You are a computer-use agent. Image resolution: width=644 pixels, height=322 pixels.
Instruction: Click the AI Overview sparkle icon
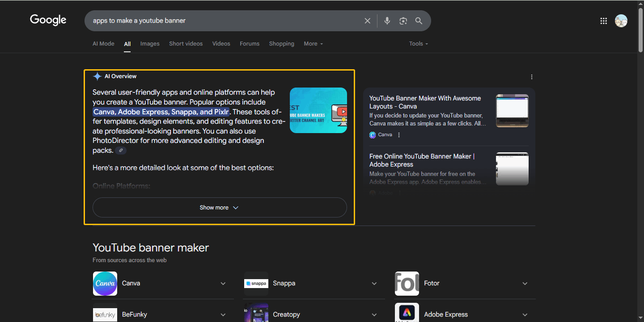97,76
